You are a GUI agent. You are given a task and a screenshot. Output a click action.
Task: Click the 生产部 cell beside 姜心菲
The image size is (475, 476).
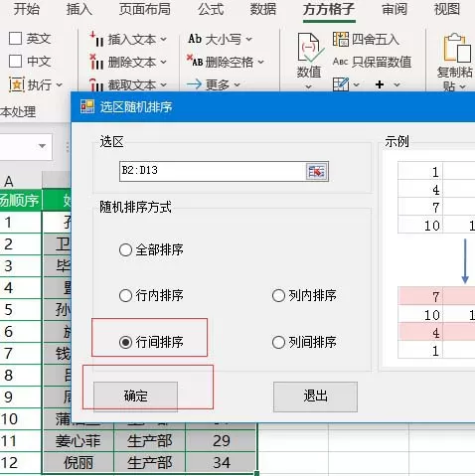(x=149, y=440)
